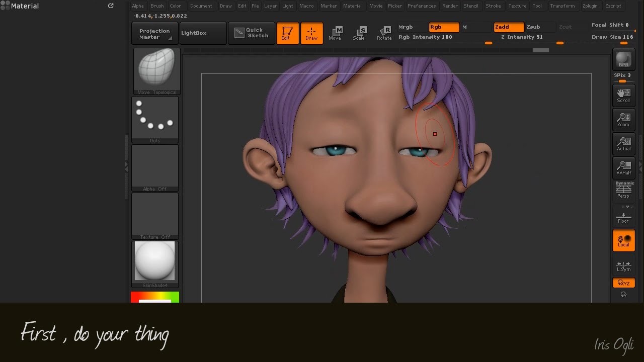644x362 pixels.
Task: Click the Actual size icon
Action: point(623,143)
